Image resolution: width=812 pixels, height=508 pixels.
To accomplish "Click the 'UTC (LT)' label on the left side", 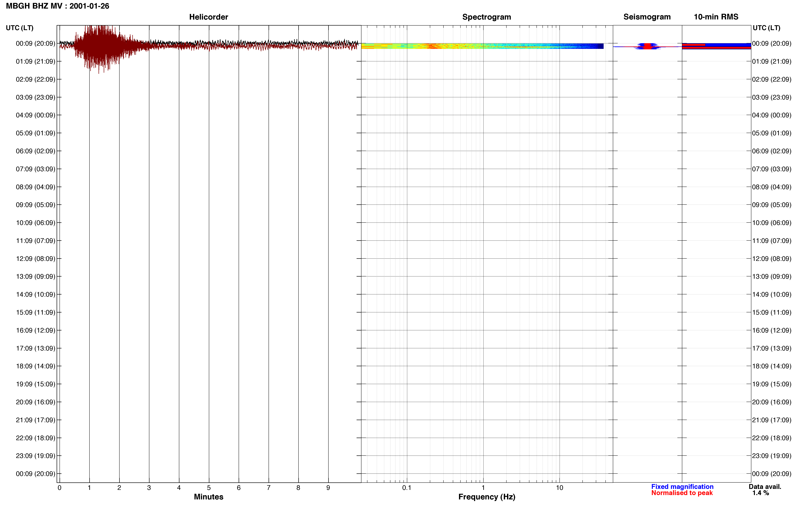I will pyautogui.click(x=20, y=28).
